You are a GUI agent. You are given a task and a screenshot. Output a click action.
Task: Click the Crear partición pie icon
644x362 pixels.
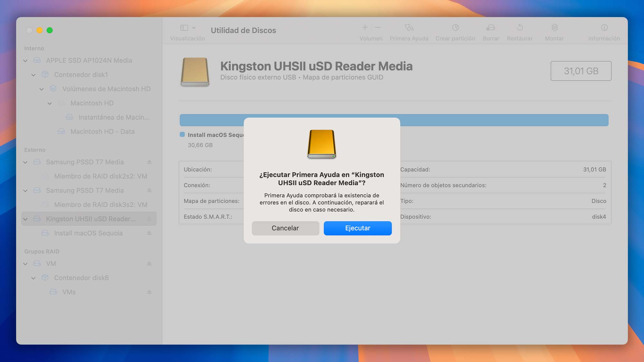(455, 28)
